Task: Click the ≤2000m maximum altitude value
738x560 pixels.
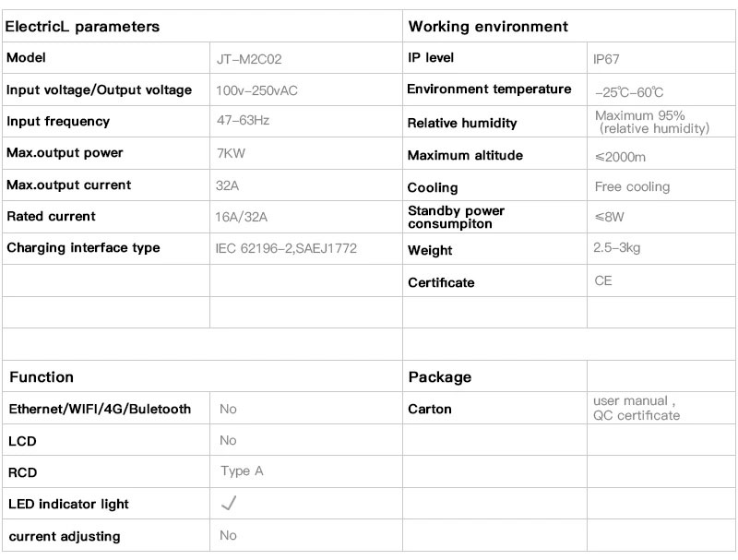Action: (620, 156)
